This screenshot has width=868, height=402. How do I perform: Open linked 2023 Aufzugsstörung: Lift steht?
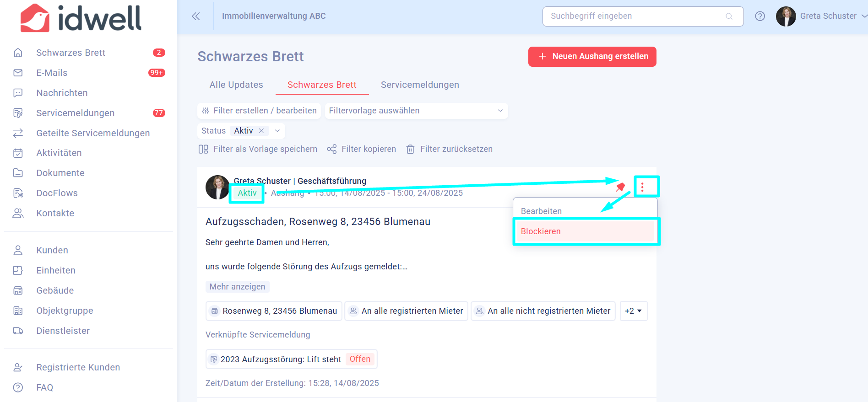tap(291, 359)
